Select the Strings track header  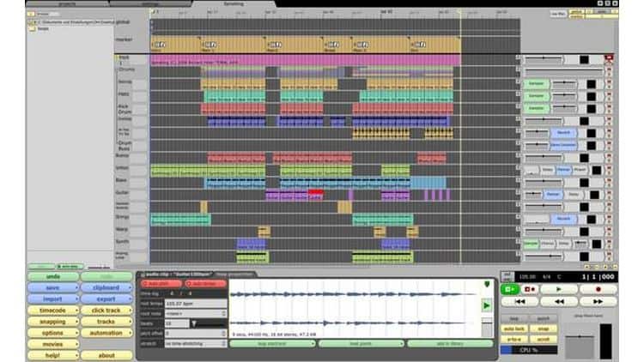tap(131, 220)
